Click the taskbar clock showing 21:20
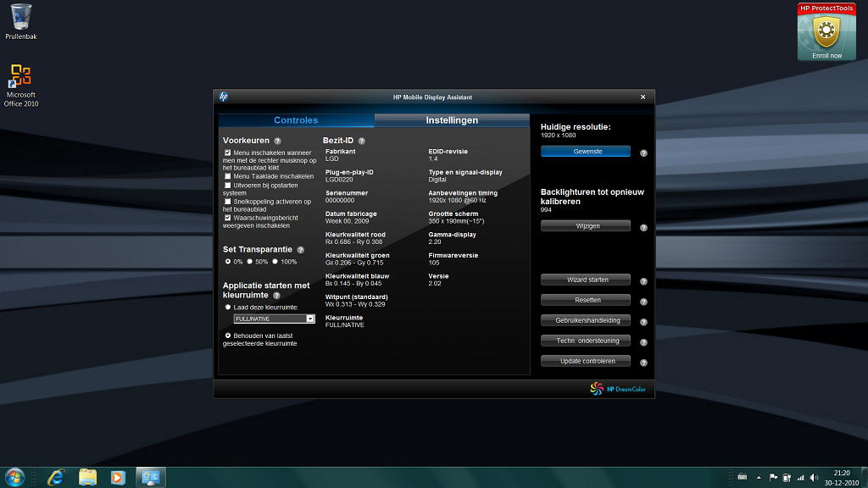The height and width of the screenshot is (488, 868). coord(842,478)
